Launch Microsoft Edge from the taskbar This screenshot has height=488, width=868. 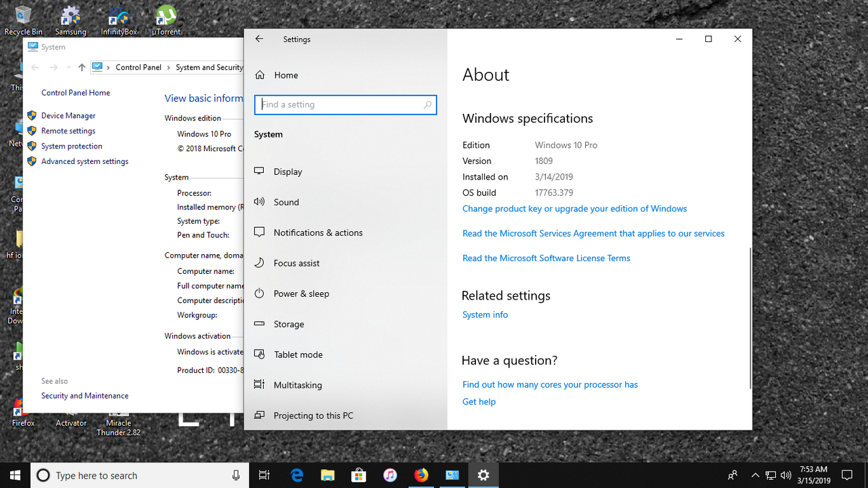pos(297,475)
